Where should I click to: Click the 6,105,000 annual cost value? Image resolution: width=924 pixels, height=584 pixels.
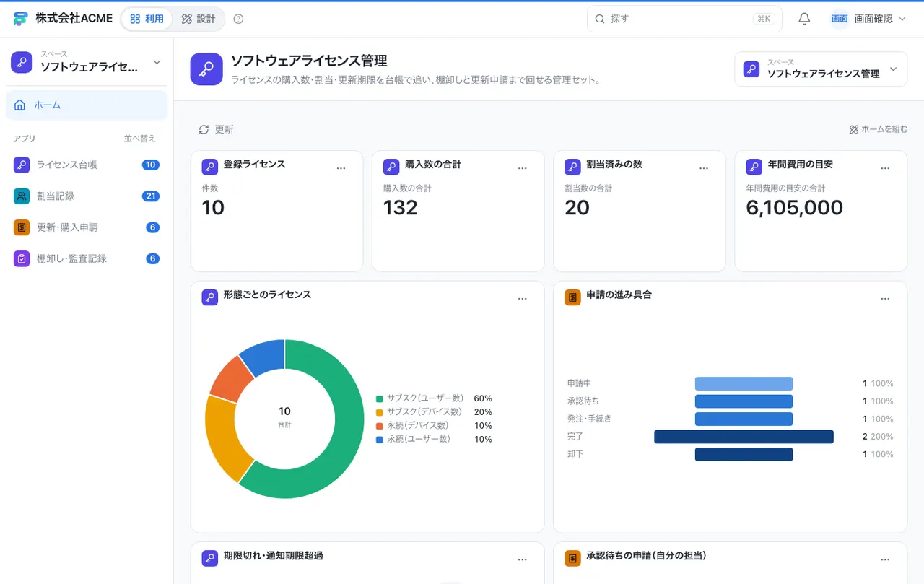(x=794, y=208)
